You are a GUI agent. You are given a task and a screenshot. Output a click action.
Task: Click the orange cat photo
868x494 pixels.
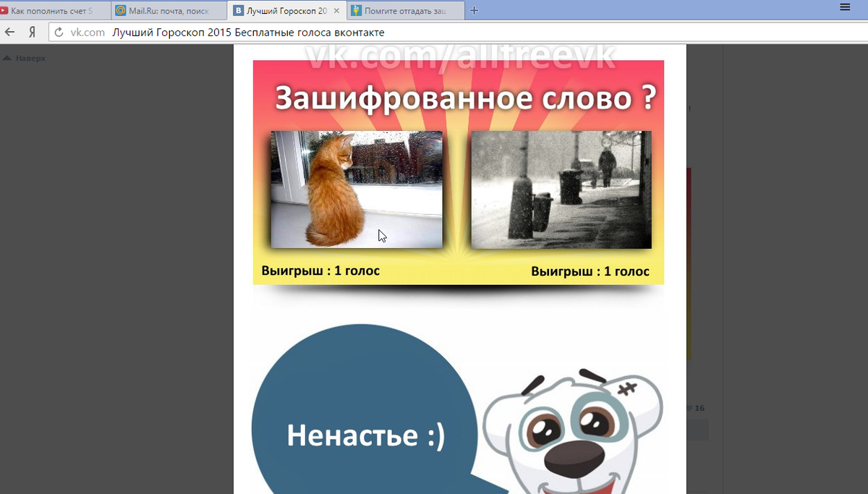click(356, 189)
